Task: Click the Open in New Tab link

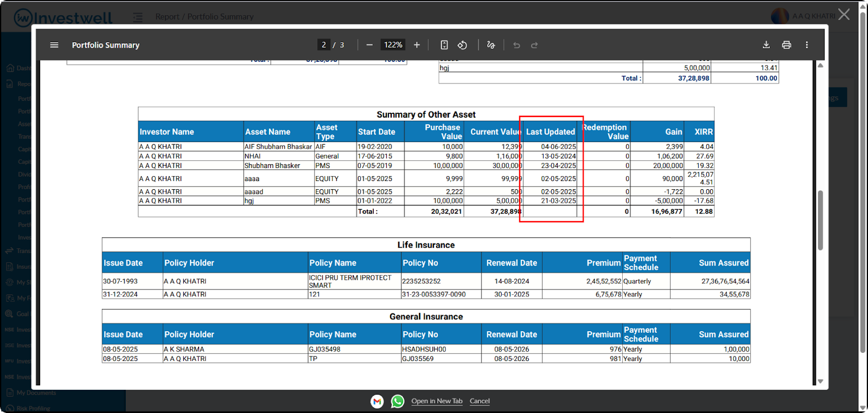Action: [437, 401]
